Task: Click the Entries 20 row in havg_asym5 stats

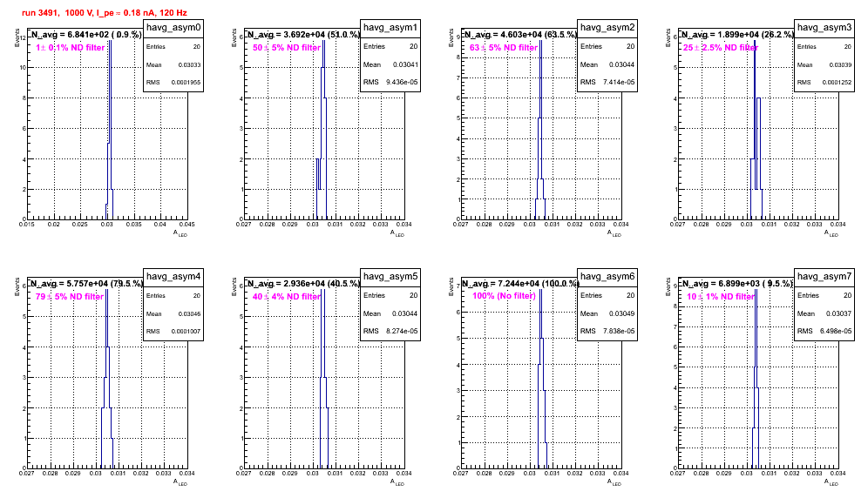Action: [x=390, y=295]
